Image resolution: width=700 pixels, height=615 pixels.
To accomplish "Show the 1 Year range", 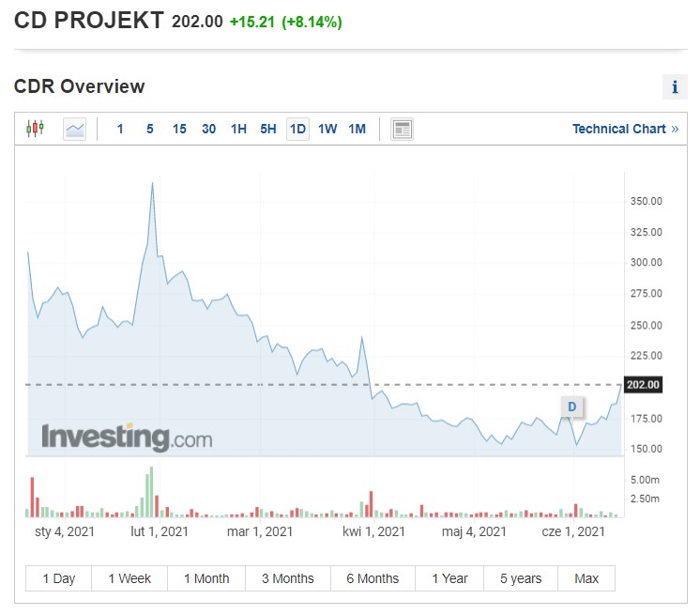I will pyautogui.click(x=449, y=578).
